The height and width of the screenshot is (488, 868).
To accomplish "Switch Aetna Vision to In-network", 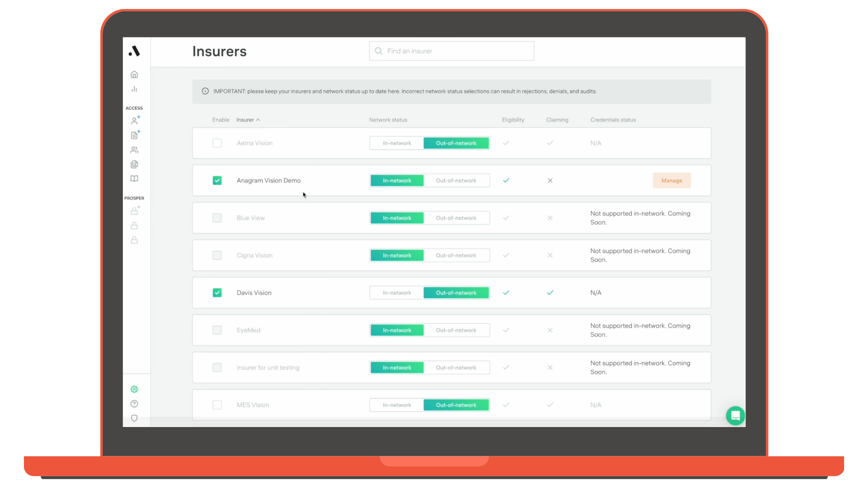I will pos(397,143).
